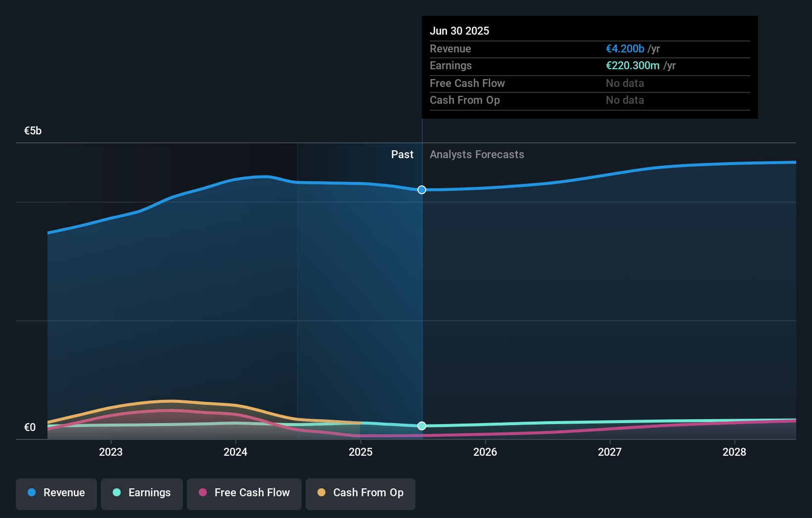The height and width of the screenshot is (518, 812).
Task: Click the Revenue legend dot icon
Action: pyautogui.click(x=32, y=493)
